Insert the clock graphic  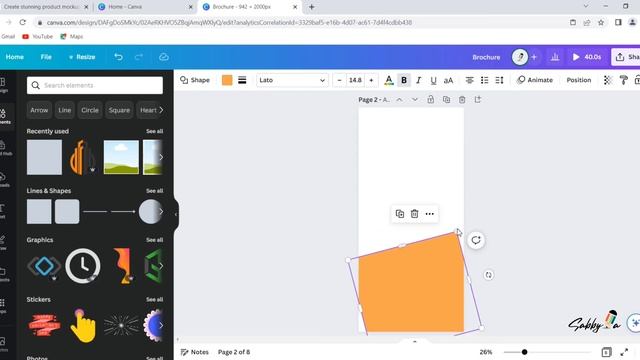click(83, 266)
